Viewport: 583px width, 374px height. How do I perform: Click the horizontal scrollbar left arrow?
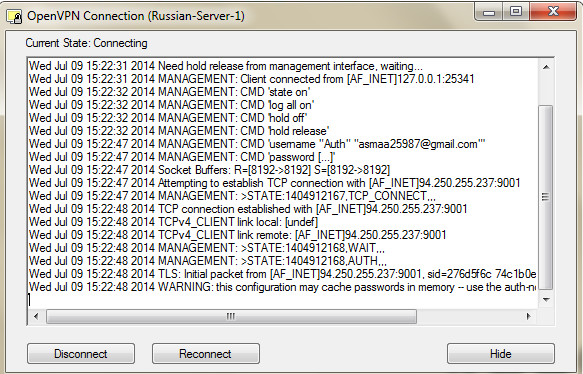pos(36,316)
